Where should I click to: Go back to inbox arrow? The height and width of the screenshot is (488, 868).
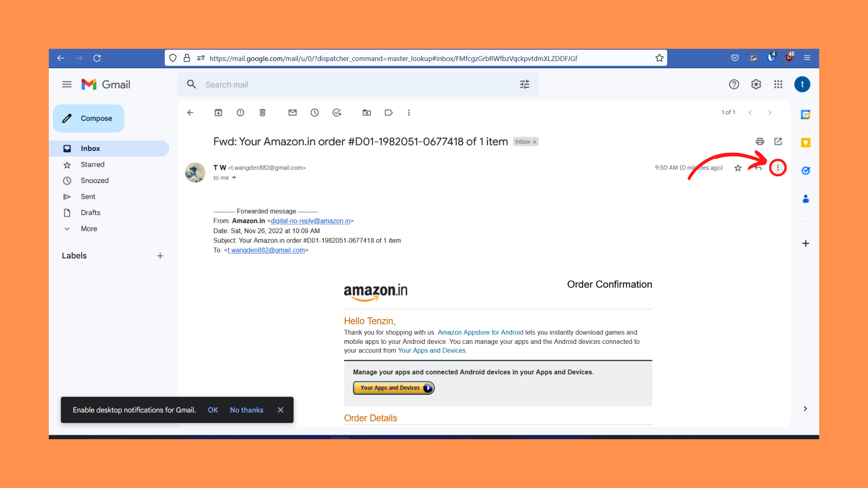tap(190, 113)
